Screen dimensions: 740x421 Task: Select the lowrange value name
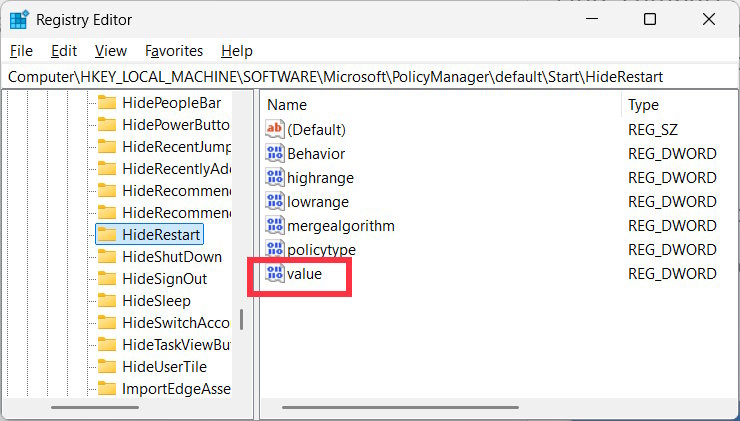(x=318, y=202)
